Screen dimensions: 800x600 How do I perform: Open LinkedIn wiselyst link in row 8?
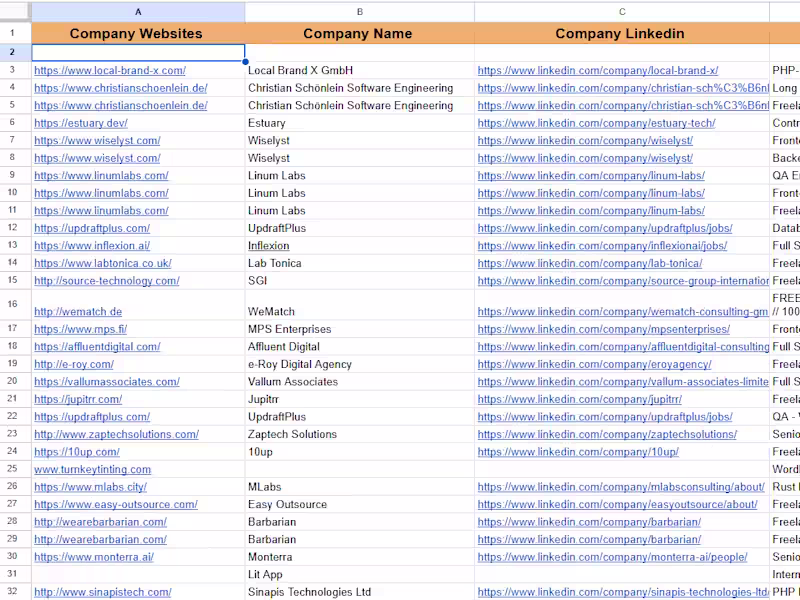coord(585,158)
